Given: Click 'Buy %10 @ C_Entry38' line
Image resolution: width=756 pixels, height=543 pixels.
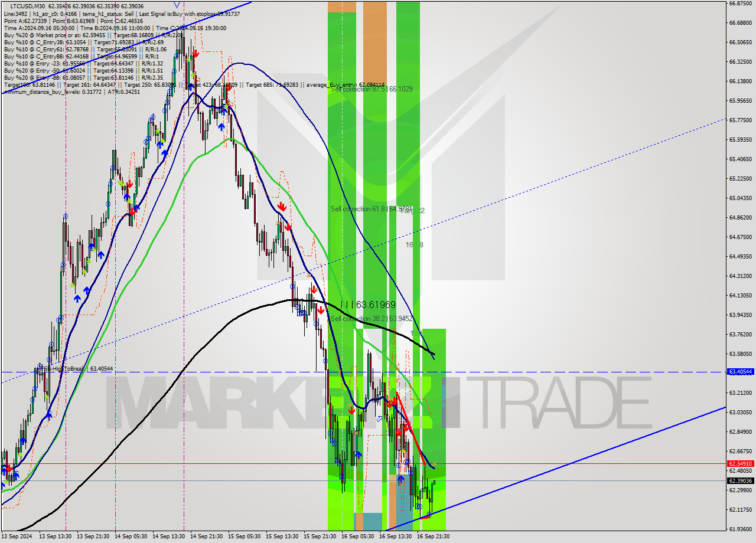Looking at the screenshot, I should [83, 42].
